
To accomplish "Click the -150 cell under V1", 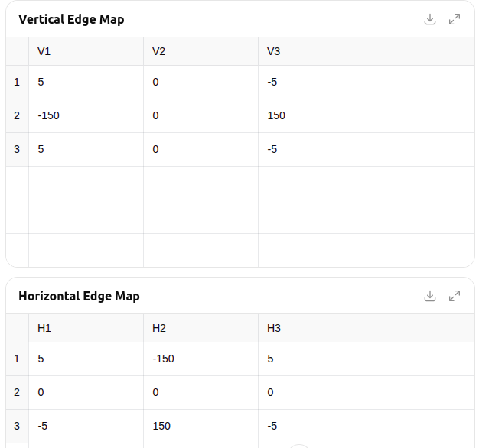I will [x=86, y=115].
